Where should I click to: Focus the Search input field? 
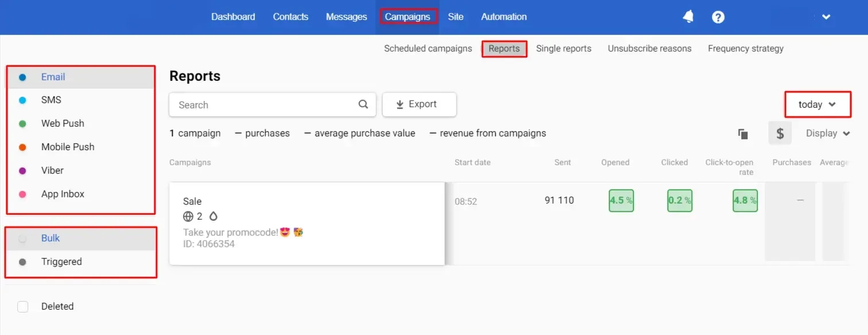pos(264,105)
